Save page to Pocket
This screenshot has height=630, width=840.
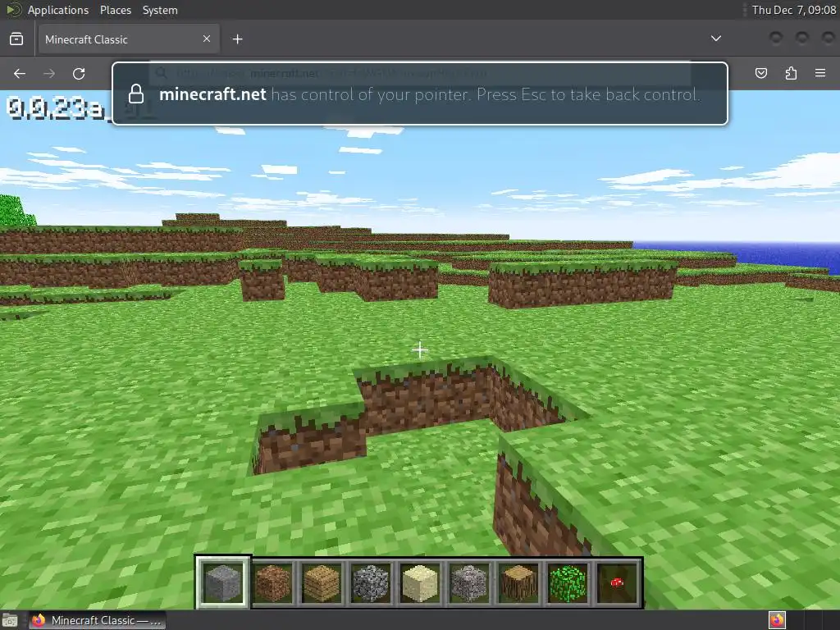click(x=761, y=73)
